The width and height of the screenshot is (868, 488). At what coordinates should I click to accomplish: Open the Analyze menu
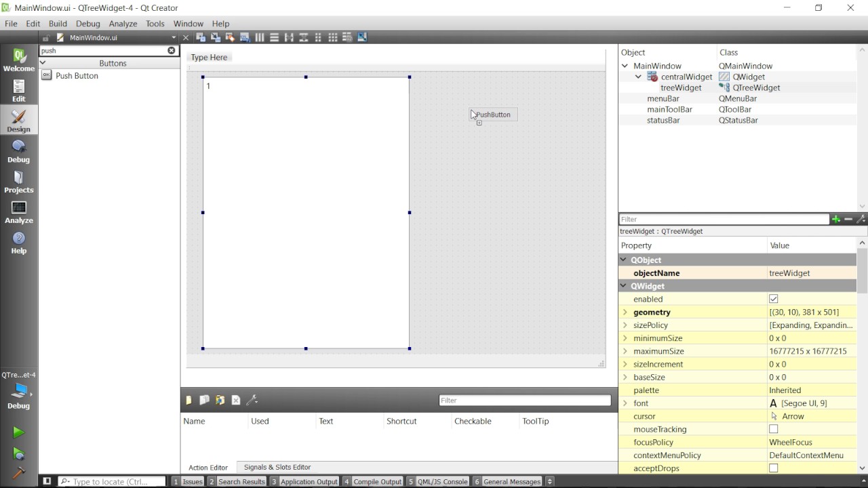(x=123, y=23)
